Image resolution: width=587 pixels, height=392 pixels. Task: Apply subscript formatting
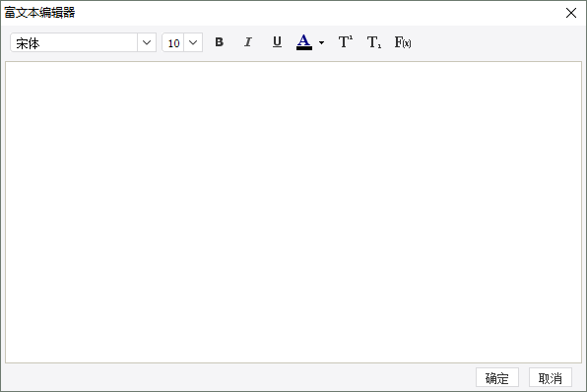click(x=373, y=42)
